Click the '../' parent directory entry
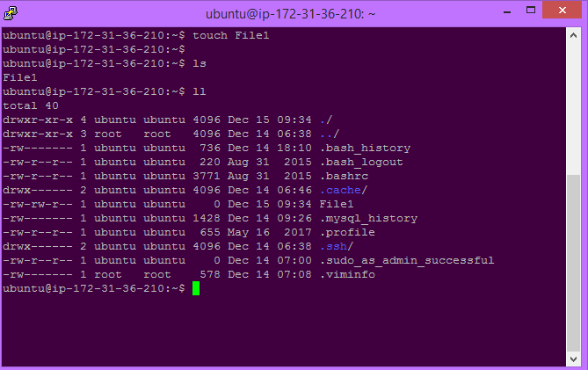This screenshot has height=370, width=588. pos(330,134)
